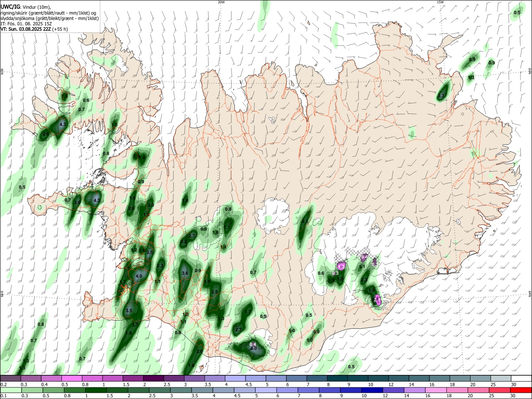Select the 25 red-pink swatch in the rain row
Screen dimensions: 532x399
[500, 390]
